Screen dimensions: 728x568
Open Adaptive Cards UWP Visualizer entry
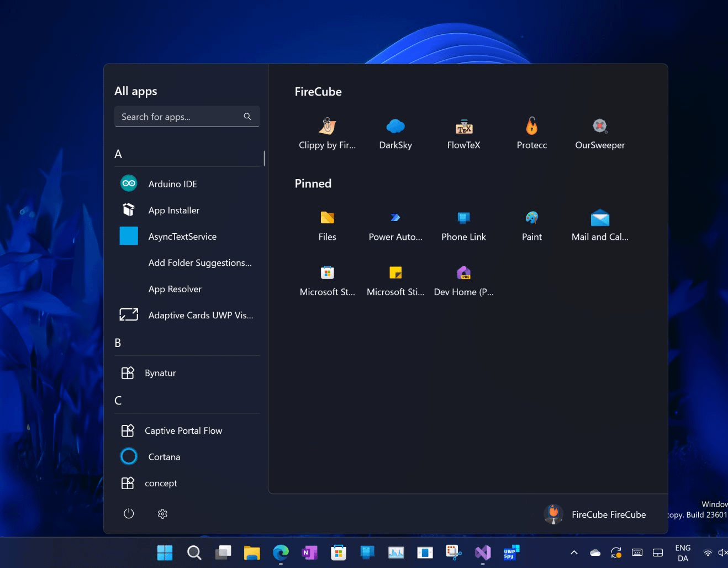pos(187,315)
